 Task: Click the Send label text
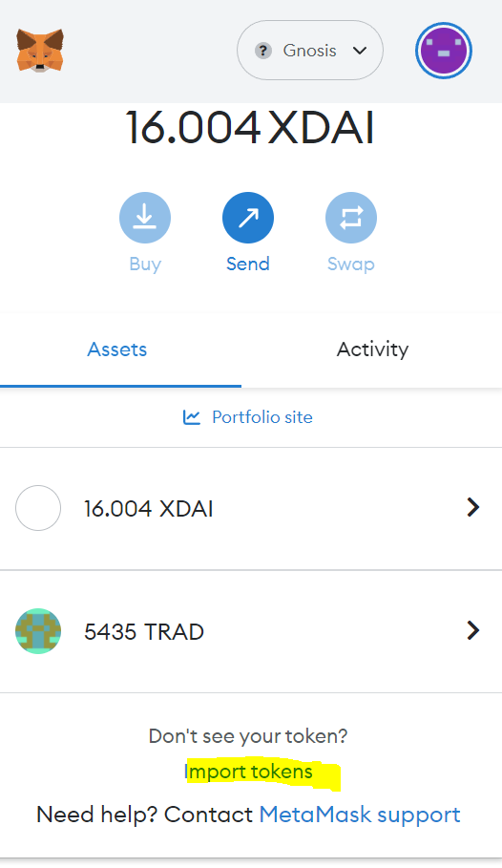tap(248, 264)
